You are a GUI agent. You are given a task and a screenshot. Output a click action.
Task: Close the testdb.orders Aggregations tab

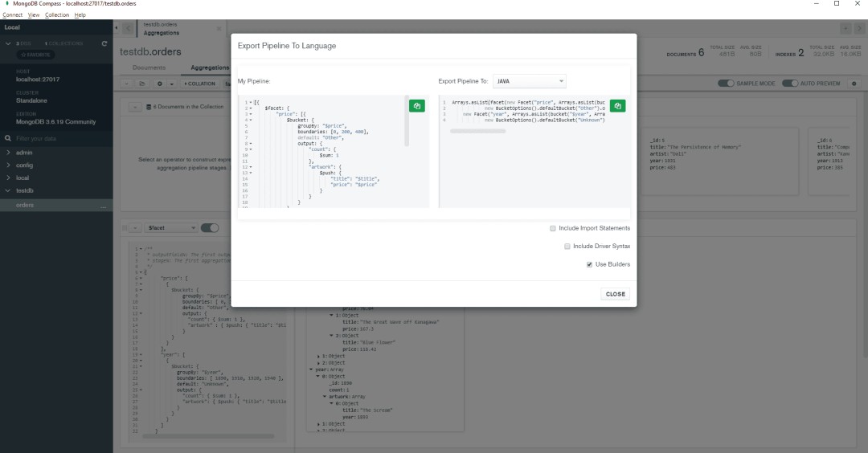tap(219, 29)
